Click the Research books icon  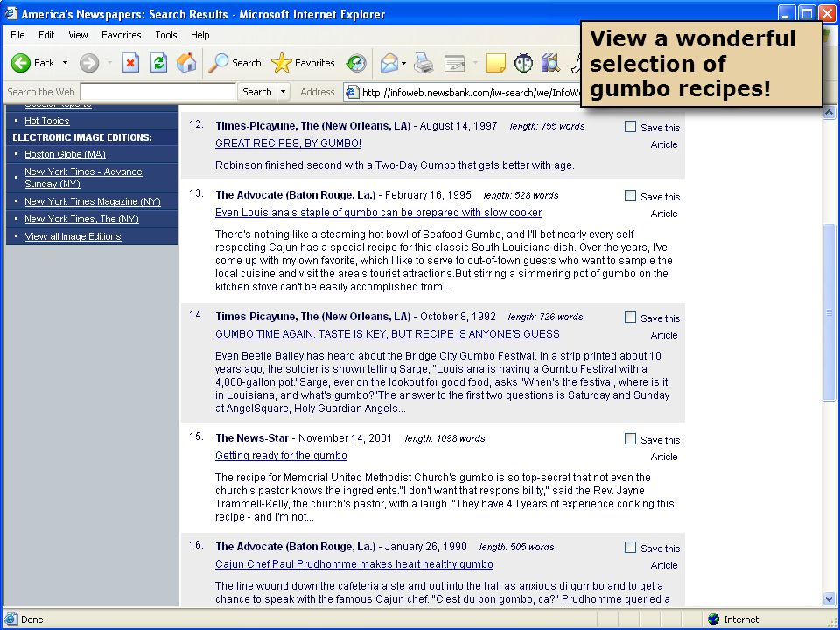(550, 63)
